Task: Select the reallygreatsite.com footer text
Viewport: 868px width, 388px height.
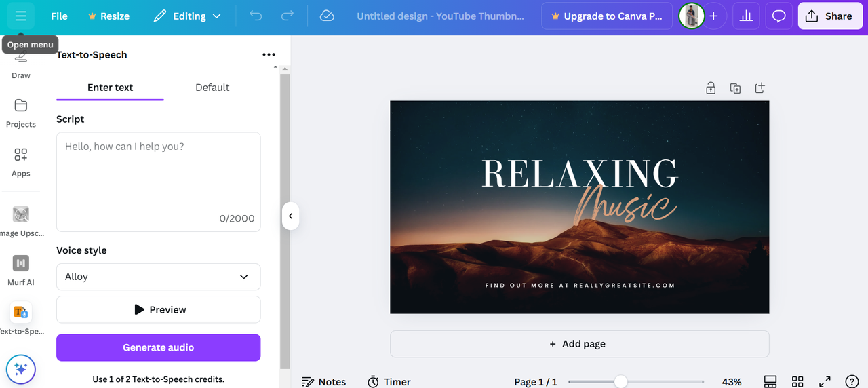Action: (580, 286)
